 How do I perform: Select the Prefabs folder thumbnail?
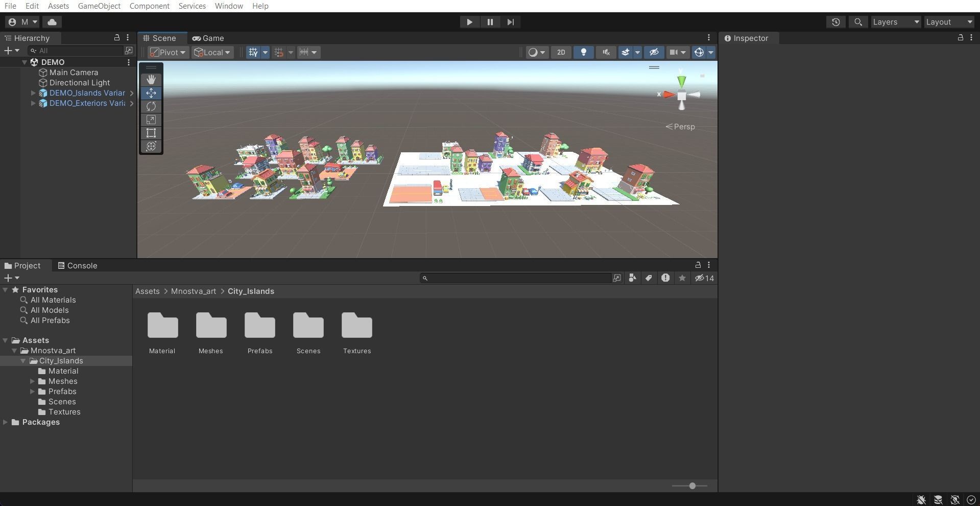(x=260, y=333)
